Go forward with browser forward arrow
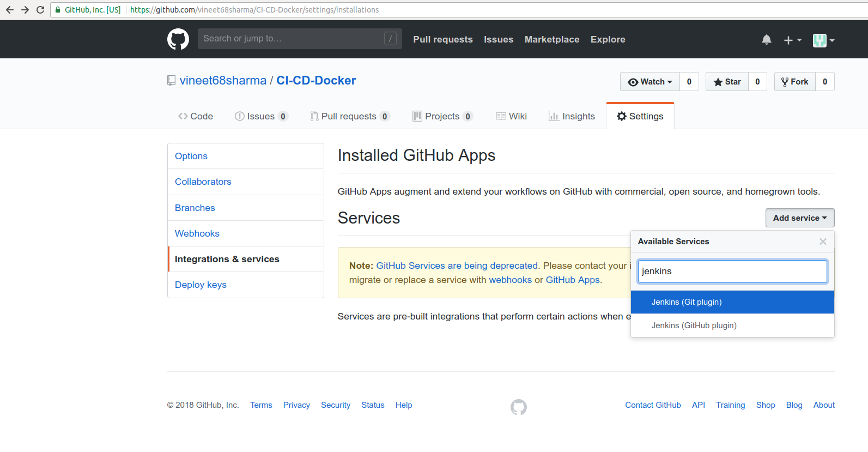The width and height of the screenshot is (868, 452). pyautogui.click(x=25, y=10)
